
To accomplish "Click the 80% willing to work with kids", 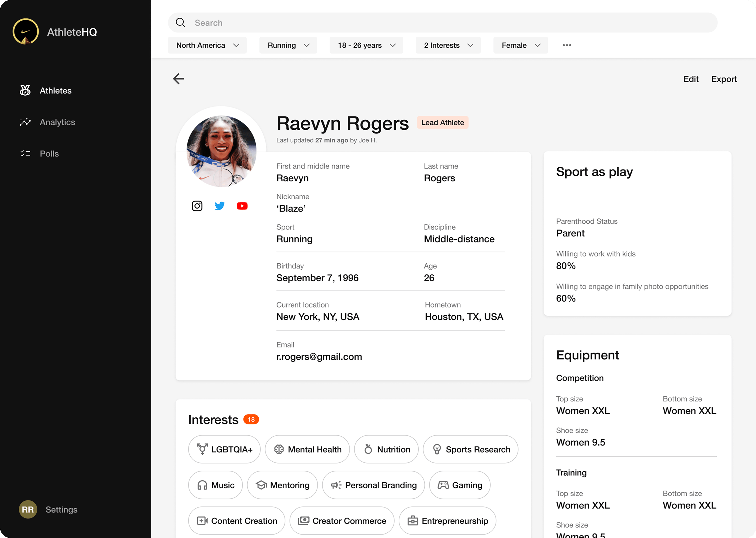I will (566, 266).
